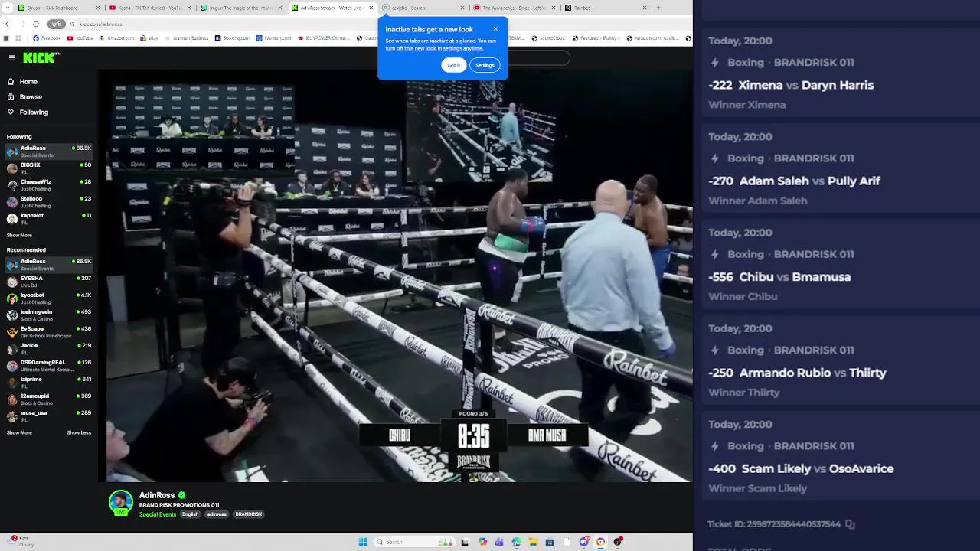
Task: Open BIGSIIX channel in Following list
Action: pos(49,168)
